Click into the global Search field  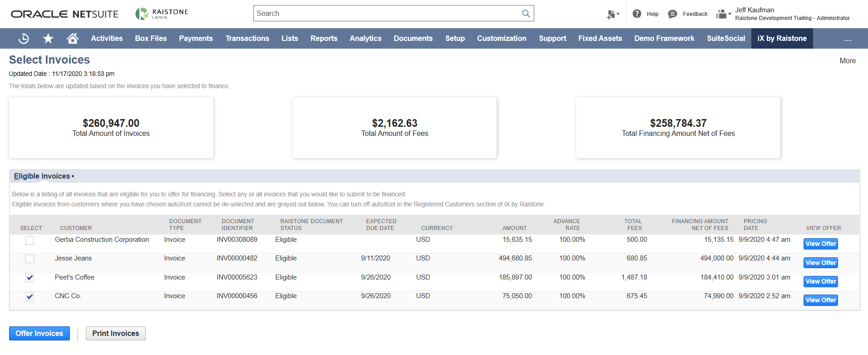coord(386,14)
